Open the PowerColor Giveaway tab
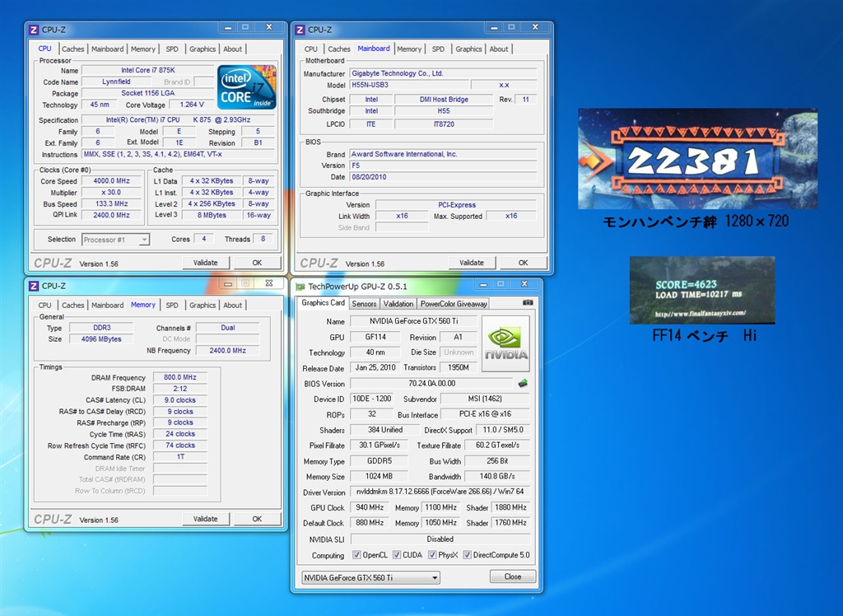The height and width of the screenshot is (616, 843). tap(454, 304)
